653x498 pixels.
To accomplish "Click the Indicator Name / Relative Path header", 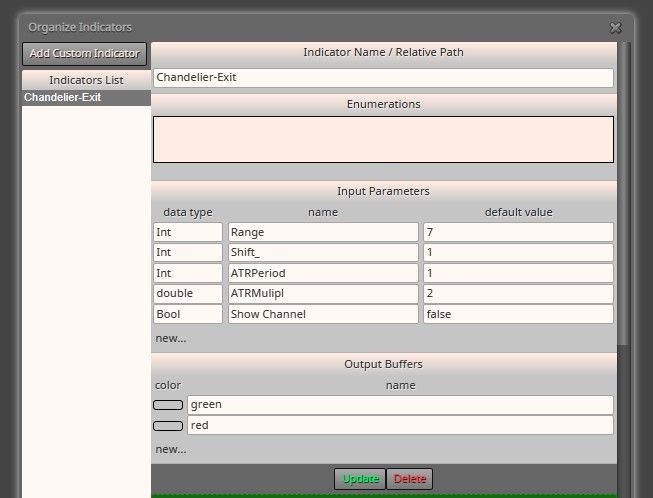I will click(x=384, y=52).
